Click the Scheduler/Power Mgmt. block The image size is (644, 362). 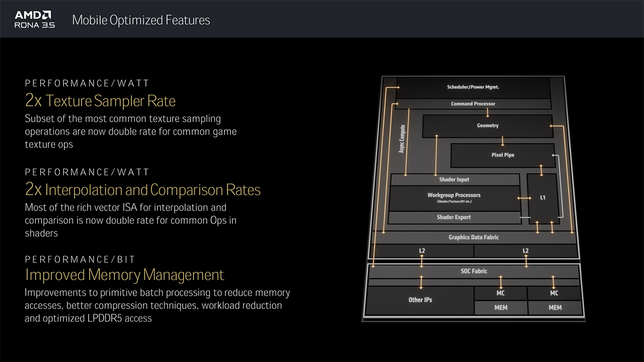click(473, 87)
